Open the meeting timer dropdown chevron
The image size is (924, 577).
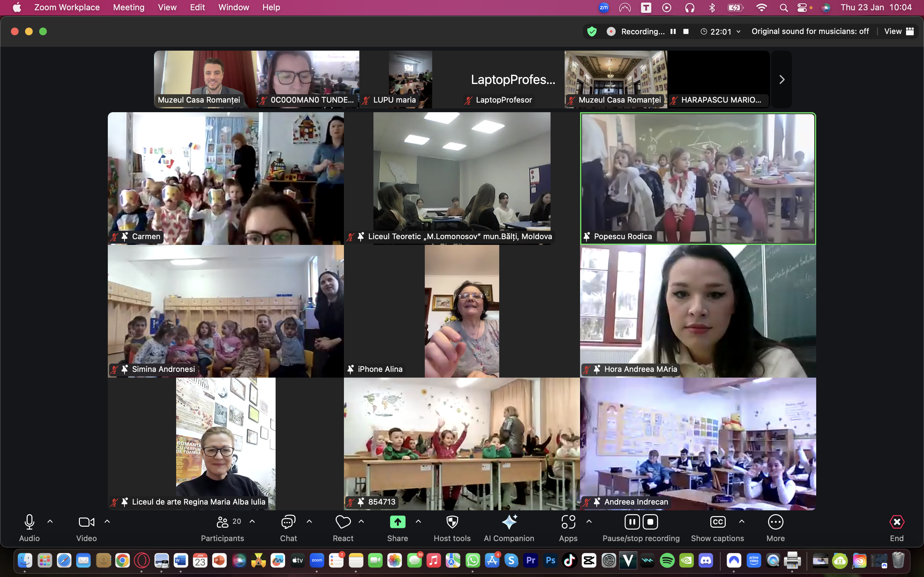[739, 32]
